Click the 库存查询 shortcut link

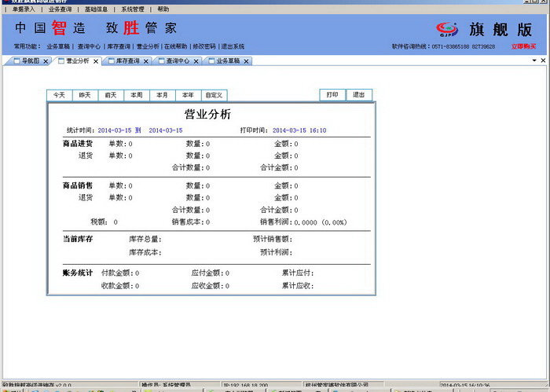(x=119, y=46)
